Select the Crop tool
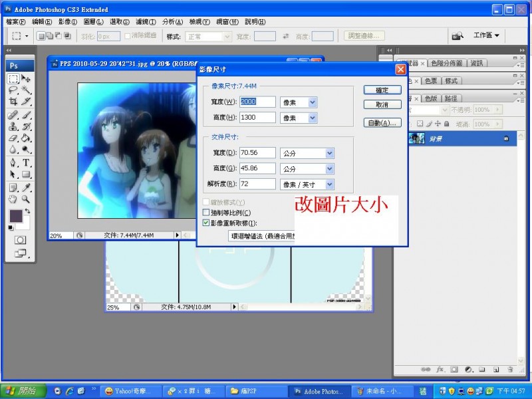The height and width of the screenshot is (399, 532). click(13, 102)
